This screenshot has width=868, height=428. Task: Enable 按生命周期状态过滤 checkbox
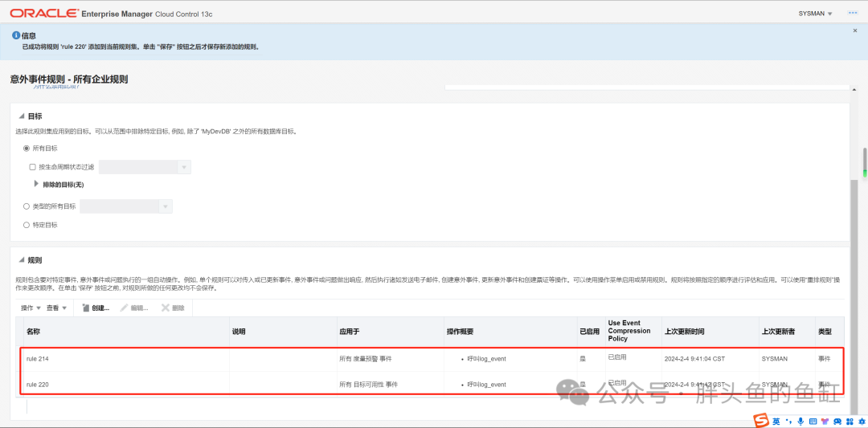tap(33, 166)
